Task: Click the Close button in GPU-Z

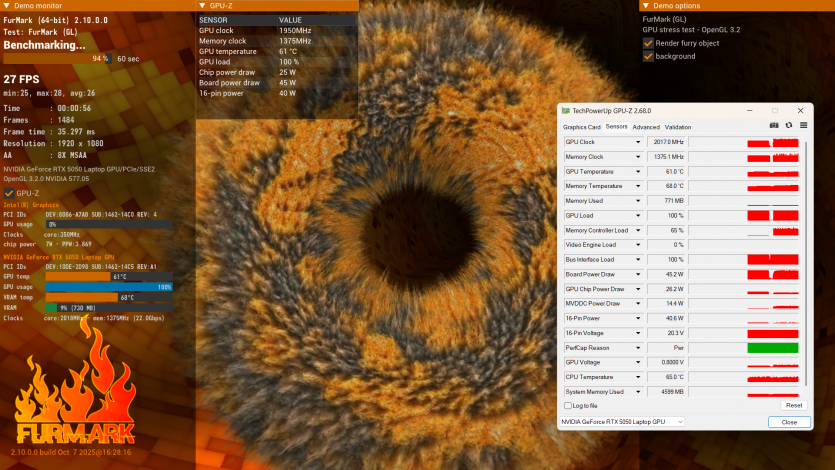Action: pyautogui.click(x=788, y=422)
